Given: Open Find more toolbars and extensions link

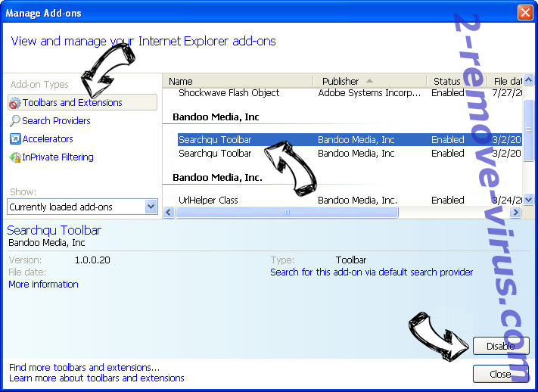Looking at the screenshot, I should point(85,368).
